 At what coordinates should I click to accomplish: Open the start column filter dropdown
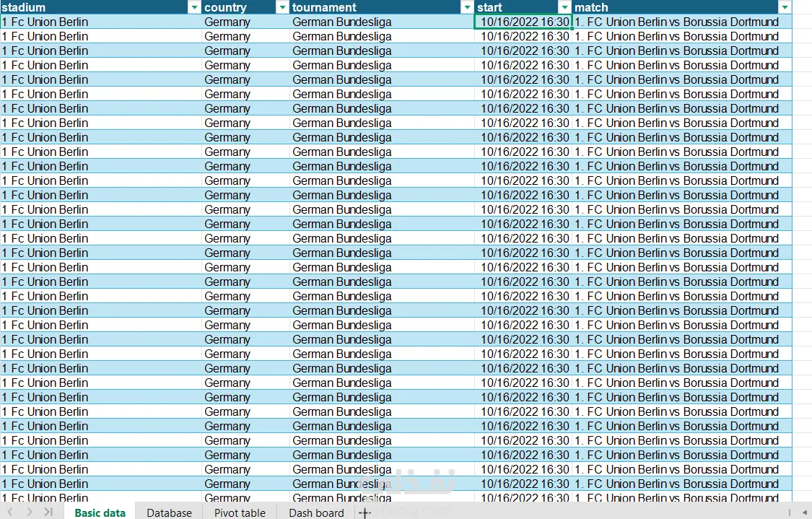point(564,7)
